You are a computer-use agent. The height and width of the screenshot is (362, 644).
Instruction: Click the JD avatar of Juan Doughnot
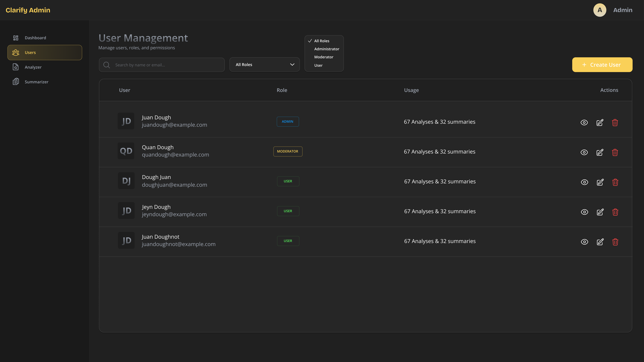[126, 240]
